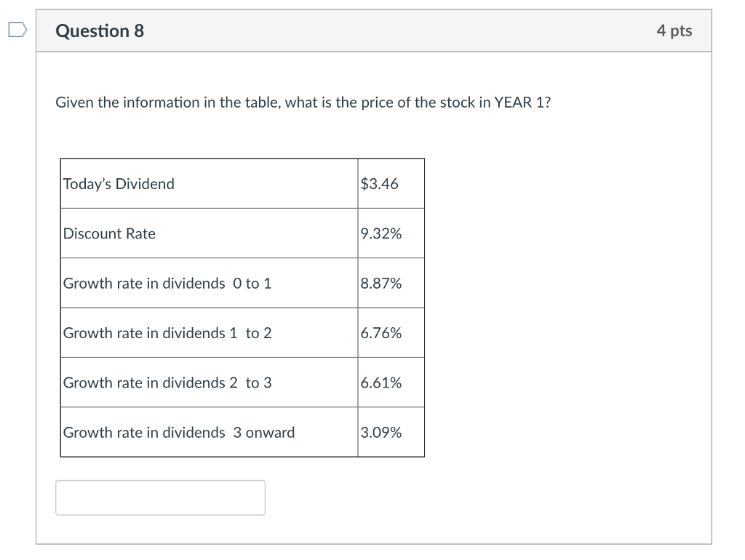Click the 3.09% value
Image resolution: width=745 pixels, height=560 pixels.
[379, 432]
